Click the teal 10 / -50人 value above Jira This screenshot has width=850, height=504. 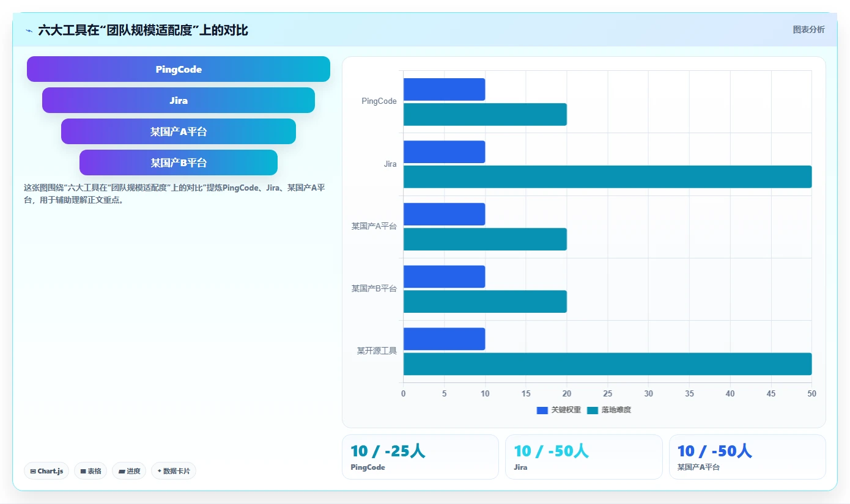point(551,451)
